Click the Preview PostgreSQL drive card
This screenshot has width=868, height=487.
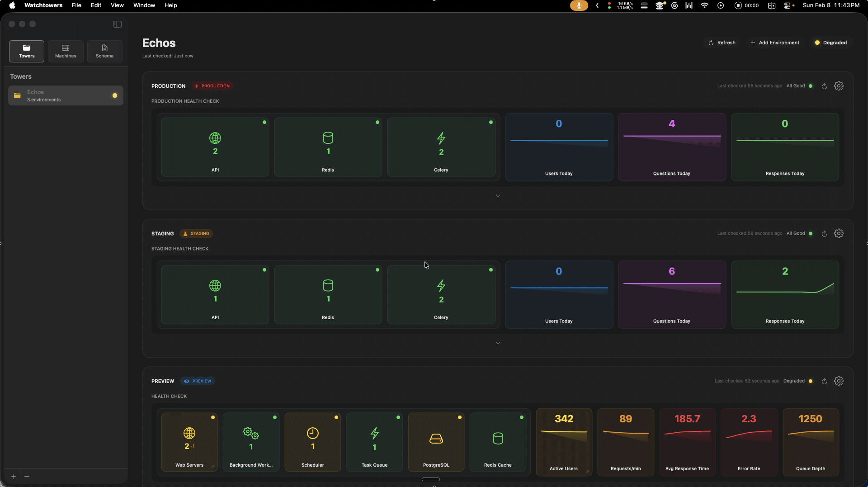click(x=436, y=442)
